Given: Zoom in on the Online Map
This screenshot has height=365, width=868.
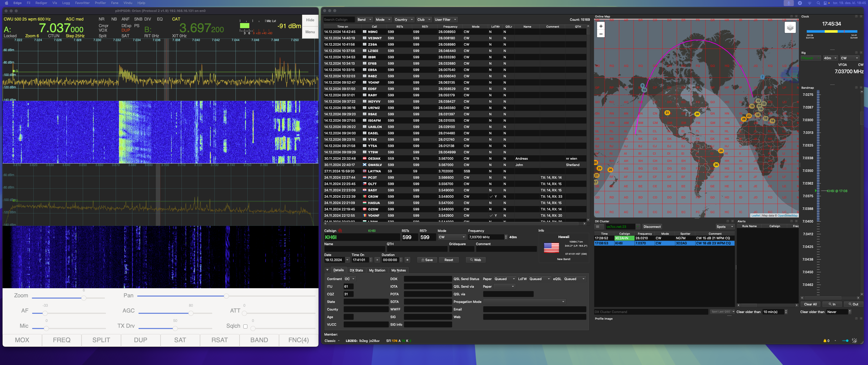Looking at the screenshot, I should pyautogui.click(x=601, y=26).
